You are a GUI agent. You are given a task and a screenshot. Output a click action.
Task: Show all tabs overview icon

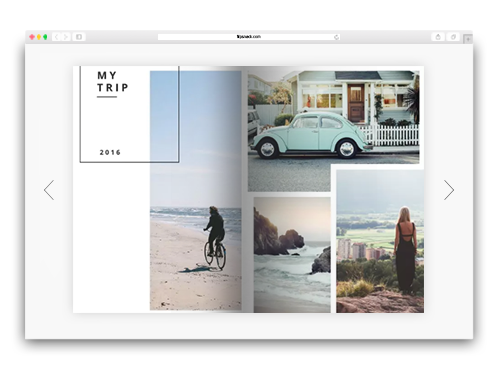[453, 37]
